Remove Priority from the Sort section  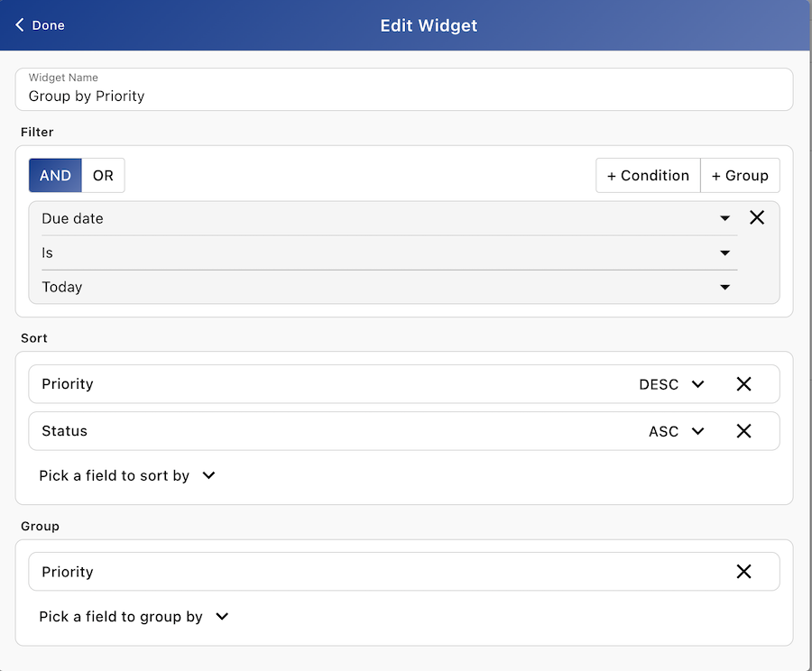744,383
